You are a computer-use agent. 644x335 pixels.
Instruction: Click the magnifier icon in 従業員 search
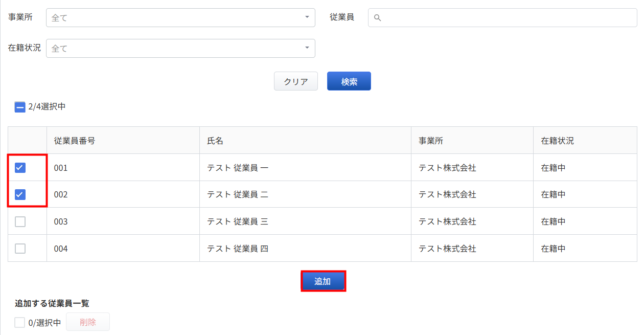(377, 18)
